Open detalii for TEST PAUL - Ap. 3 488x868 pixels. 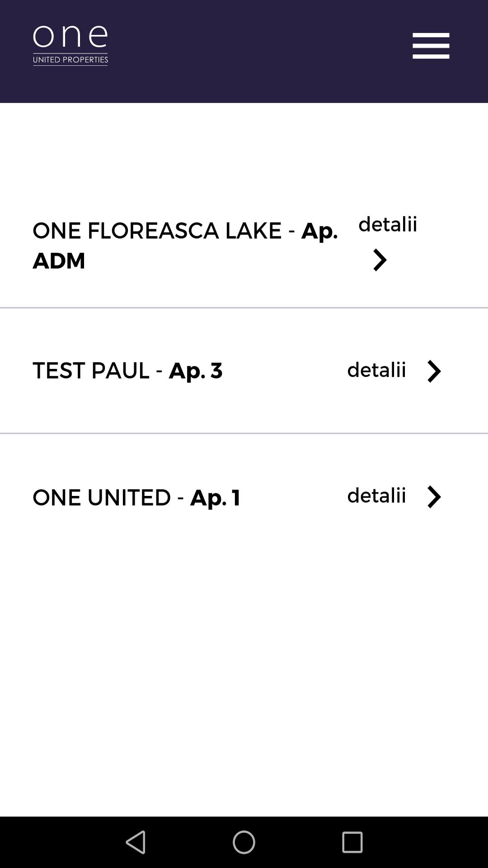[376, 370]
